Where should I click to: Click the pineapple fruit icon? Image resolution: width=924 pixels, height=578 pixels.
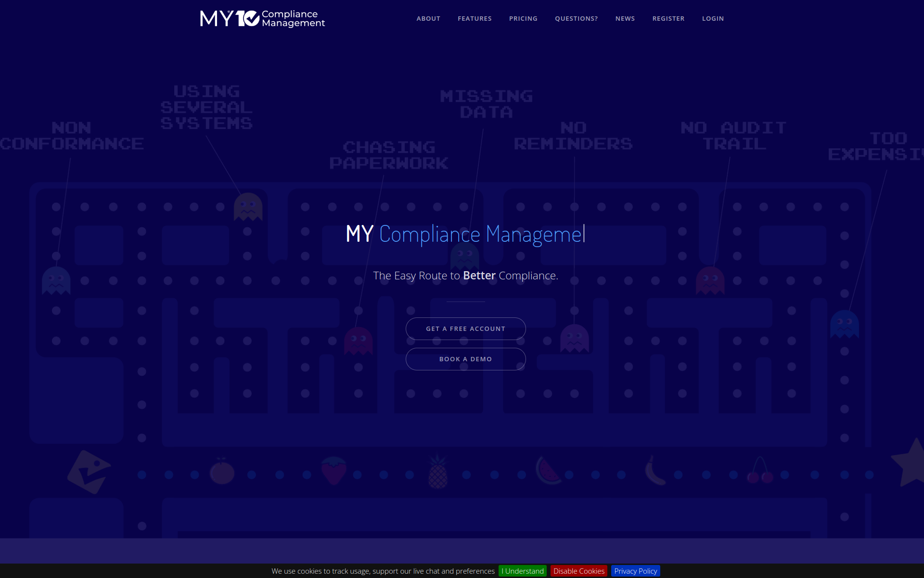(x=438, y=472)
